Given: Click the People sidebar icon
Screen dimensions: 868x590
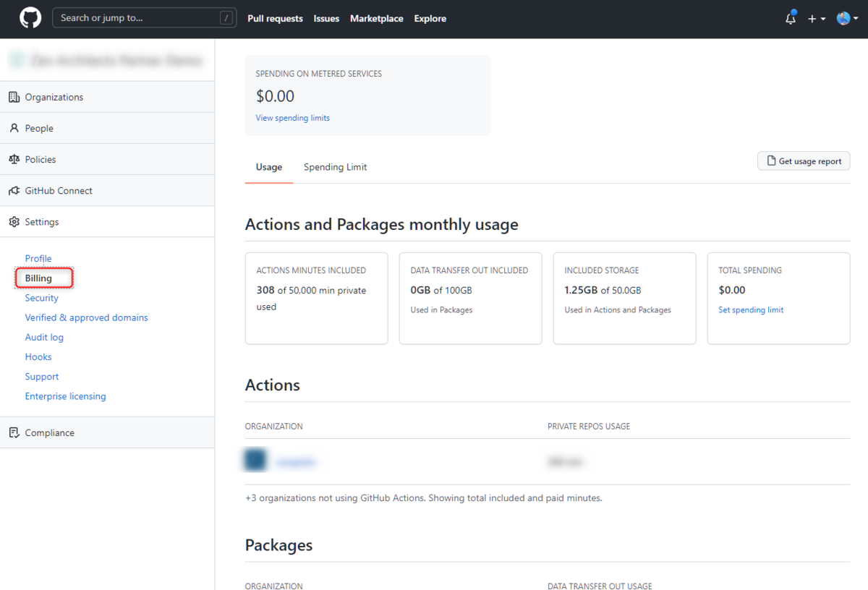Looking at the screenshot, I should pos(14,127).
